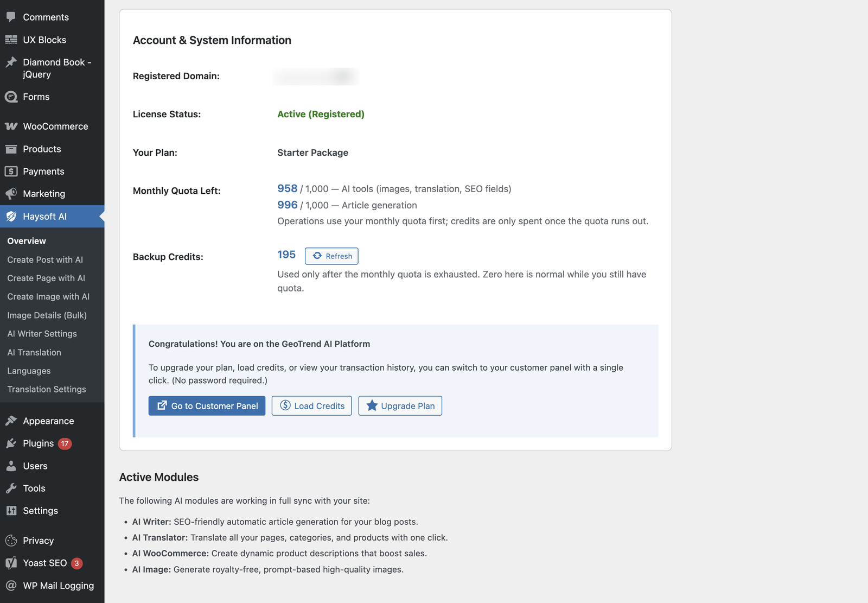868x603 pixels.
Task: Click the 195 backup credits value
Action: (286, 255)
